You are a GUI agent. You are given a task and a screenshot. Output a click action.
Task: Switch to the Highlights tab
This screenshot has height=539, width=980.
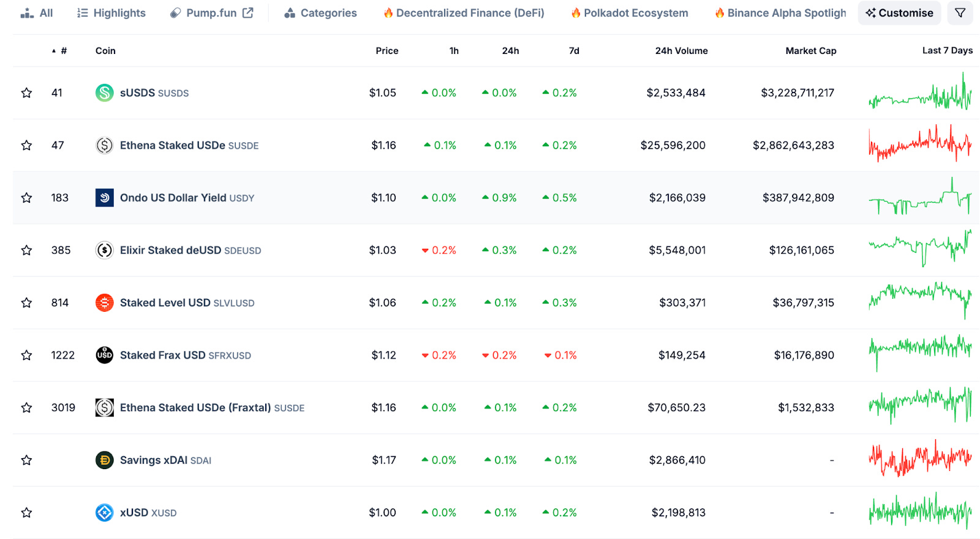point(111,13)
